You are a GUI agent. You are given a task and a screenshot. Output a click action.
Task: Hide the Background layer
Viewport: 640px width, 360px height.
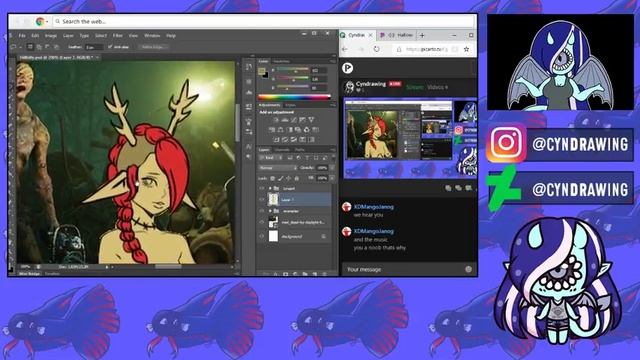[262, 236]
